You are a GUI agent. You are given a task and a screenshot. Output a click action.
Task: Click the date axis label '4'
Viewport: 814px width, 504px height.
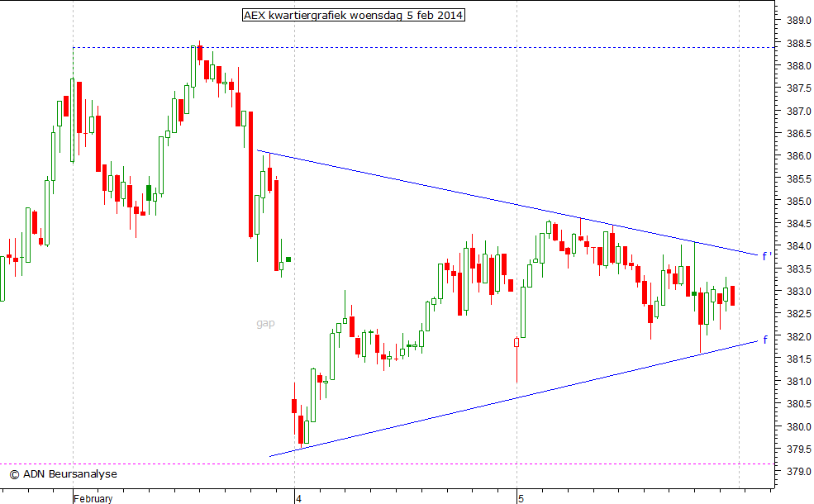pos(298,499)
